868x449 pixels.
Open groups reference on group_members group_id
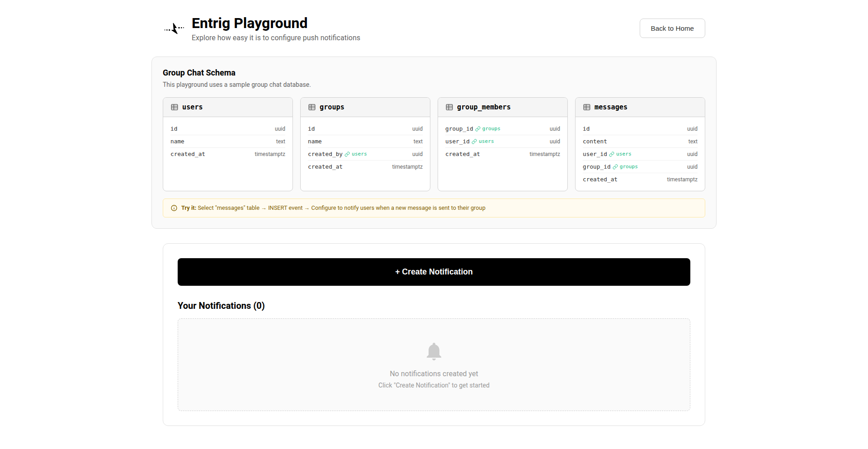click(491, 129)
